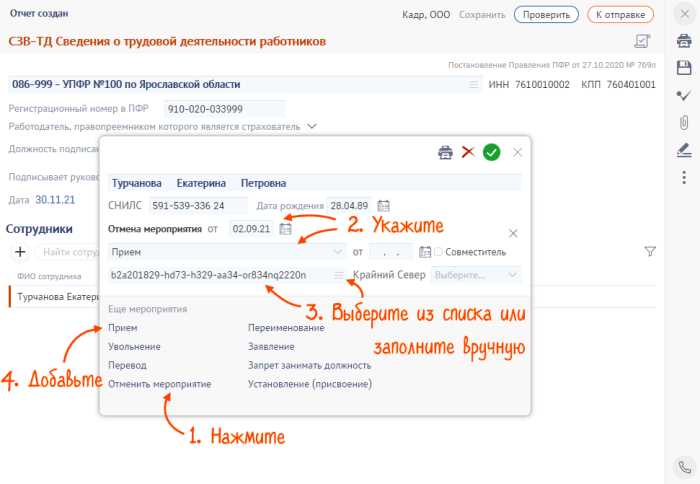The height and width of the screenshot is (484, 700).
Task: Click the plus icon to add employee
Action: coord(20,252)
